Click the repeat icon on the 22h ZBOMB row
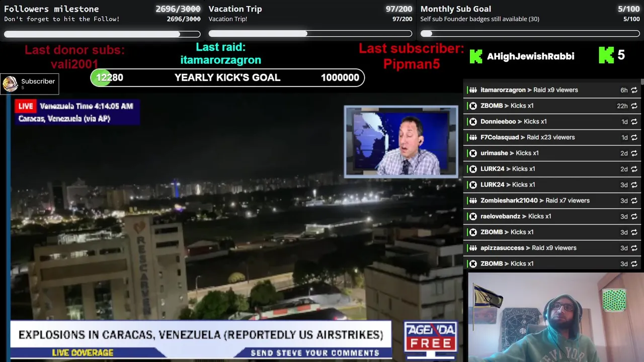This screenshot has height=362, width=644. click(634, 106)
